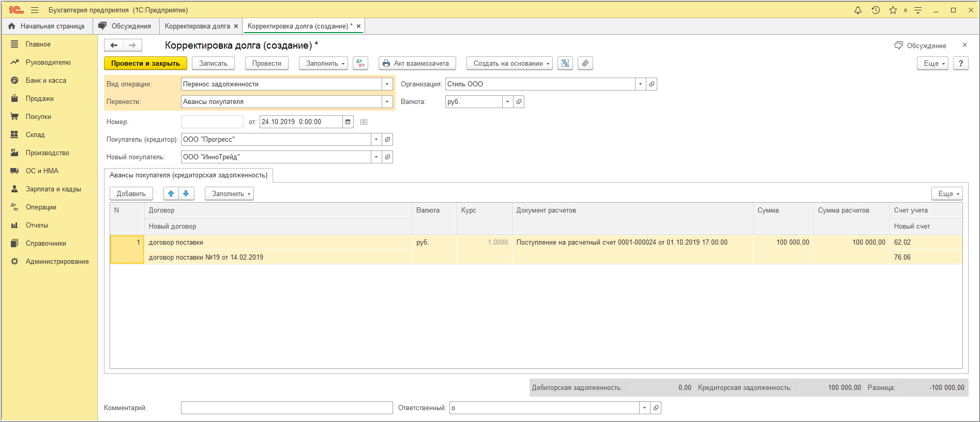Expand the Вид операции dropdown
Screen dimensions: 980x422
387,84
